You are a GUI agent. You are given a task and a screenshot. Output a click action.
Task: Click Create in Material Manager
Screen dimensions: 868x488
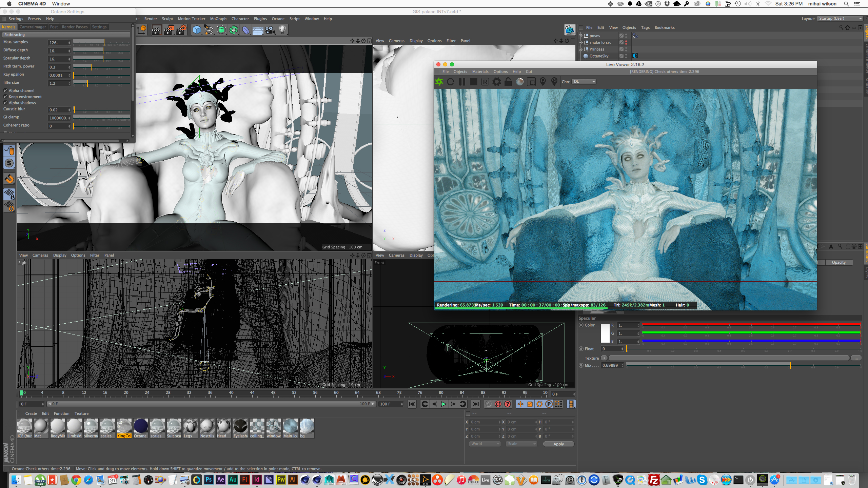31,413
